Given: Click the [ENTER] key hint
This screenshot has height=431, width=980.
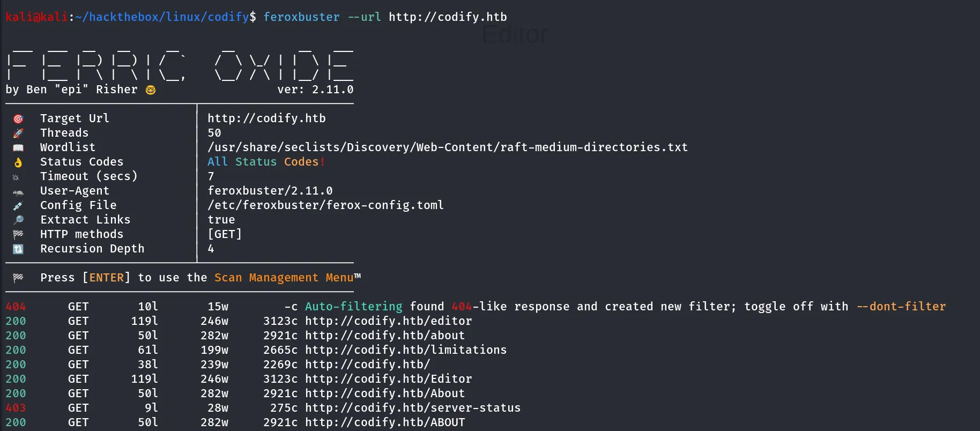Looking at the screenshot, I should click(106, 278).
